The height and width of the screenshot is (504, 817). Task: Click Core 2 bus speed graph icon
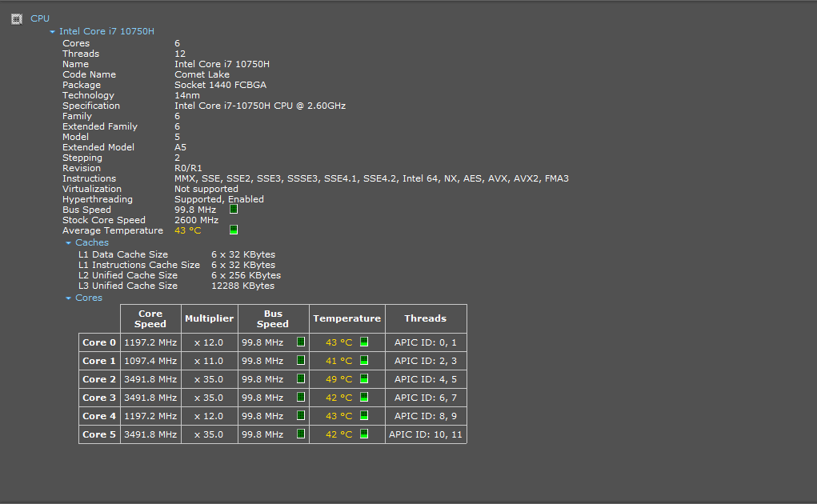click(301, 379)
